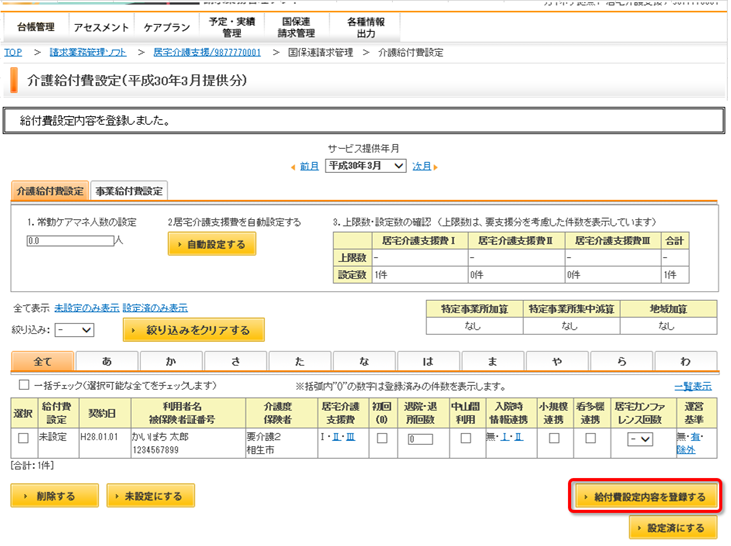The width and height of the screenshot is (731, 546).
Task: Select the わ kana tab
Action: (x=686, y=361)
